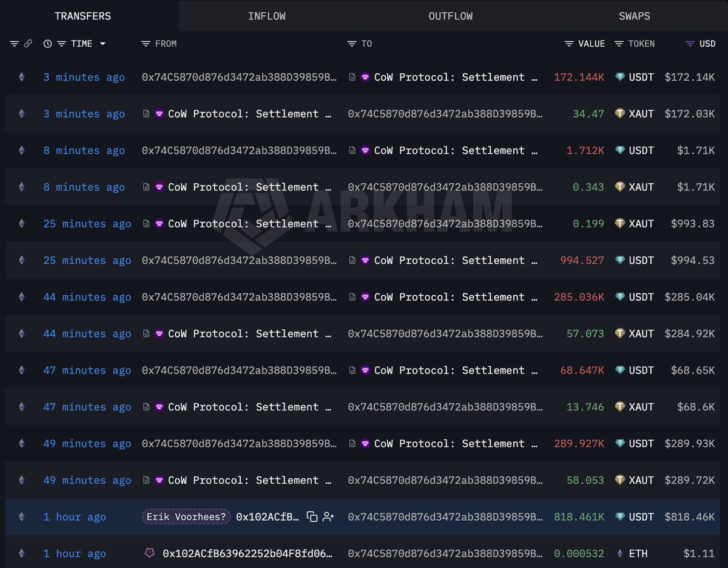Switch to the INFLOW tab

click(266, 16)
